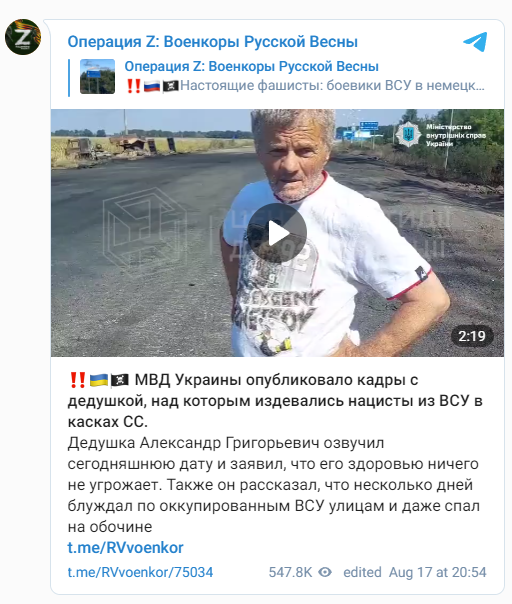
Task: Click the red double exclamation emoji in caption
Action: (x=78, y=380)
